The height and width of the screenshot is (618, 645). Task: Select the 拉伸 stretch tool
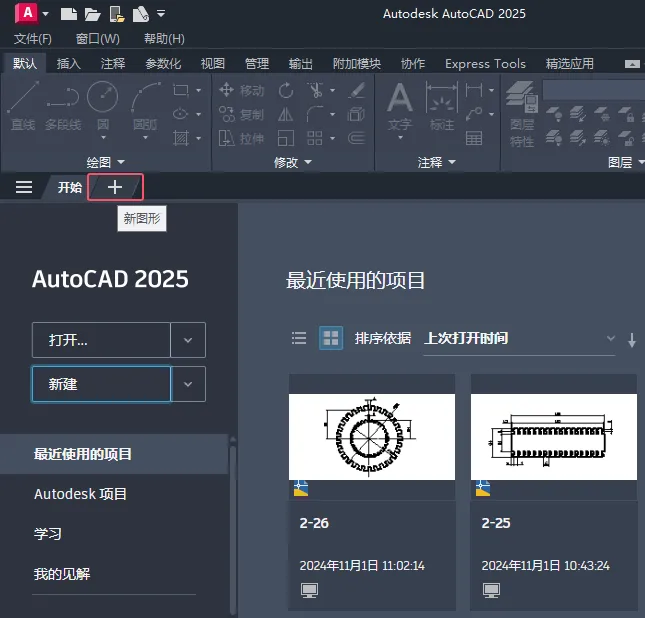[241, 139]
